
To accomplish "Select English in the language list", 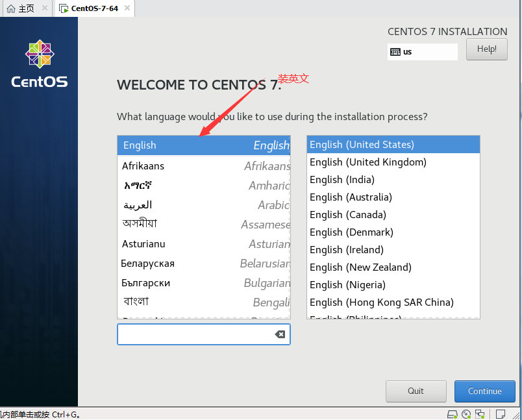I will pyautogui.click(x=204, y=145).
